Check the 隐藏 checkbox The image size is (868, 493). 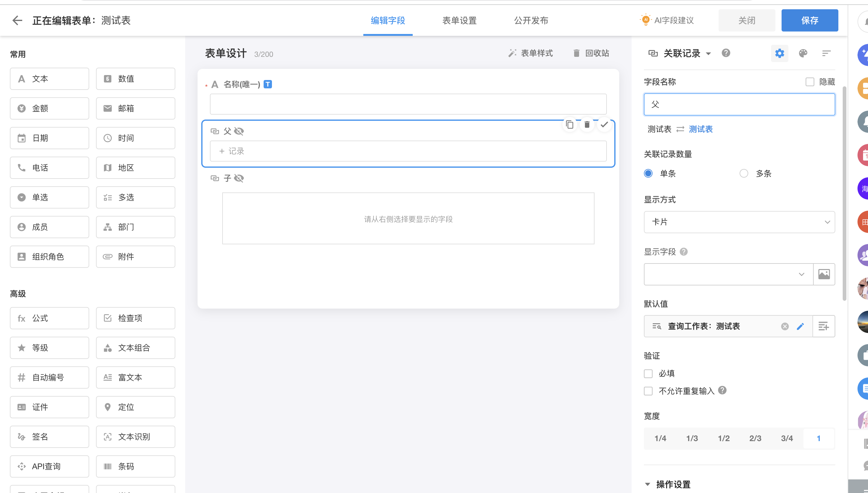pyautogui.click(x=810, y=82)
